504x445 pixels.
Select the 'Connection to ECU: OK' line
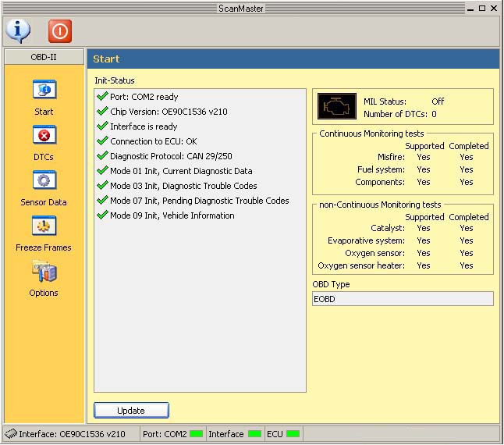coord(153,142)
